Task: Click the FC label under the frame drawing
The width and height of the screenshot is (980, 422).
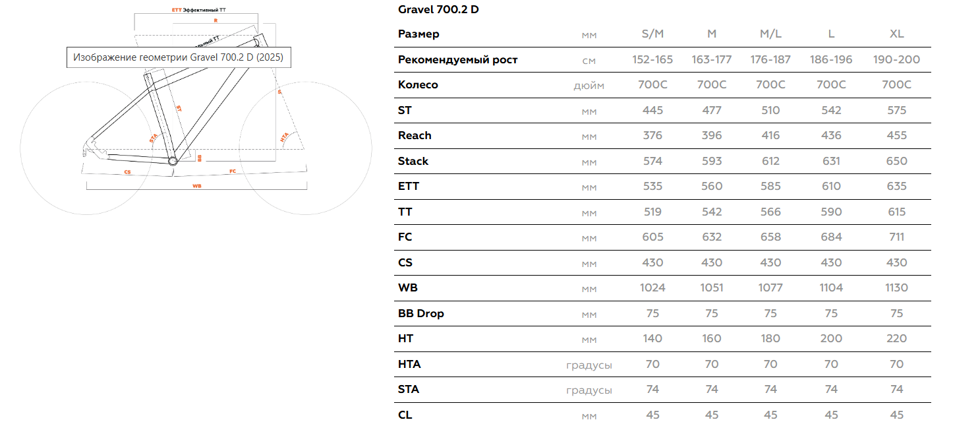Action: coord(232,171)
